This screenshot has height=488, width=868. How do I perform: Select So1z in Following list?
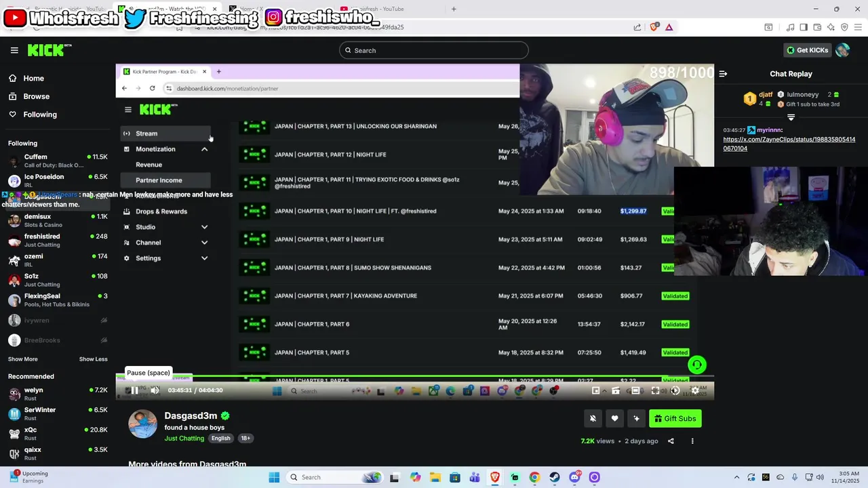(57, 280)
